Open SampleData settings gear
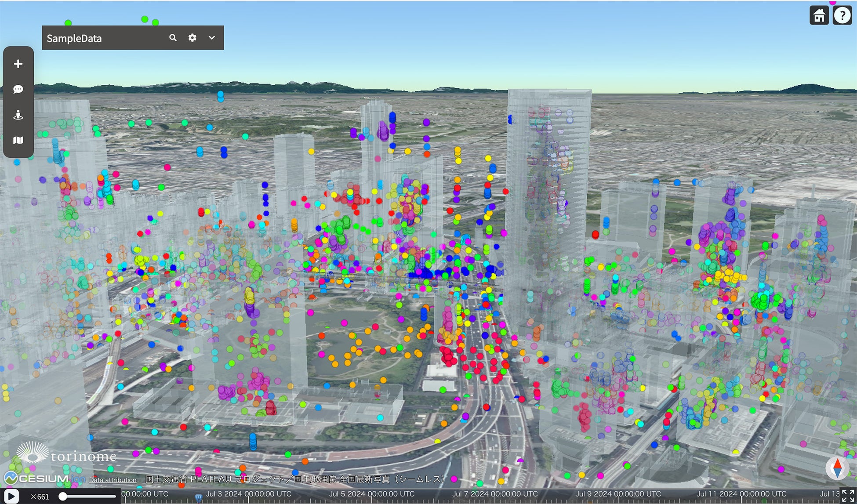The width and height of the screenshot is (857, 504). 192,38
